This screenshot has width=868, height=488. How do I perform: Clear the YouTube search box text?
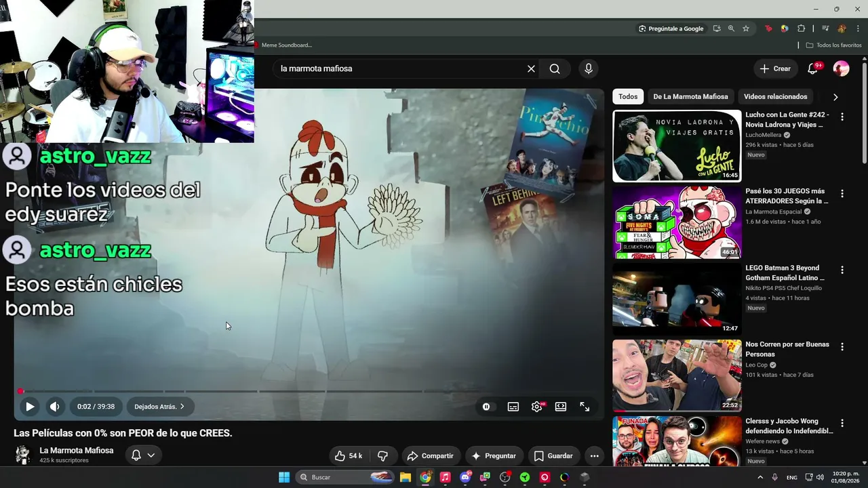click(531, 68)
